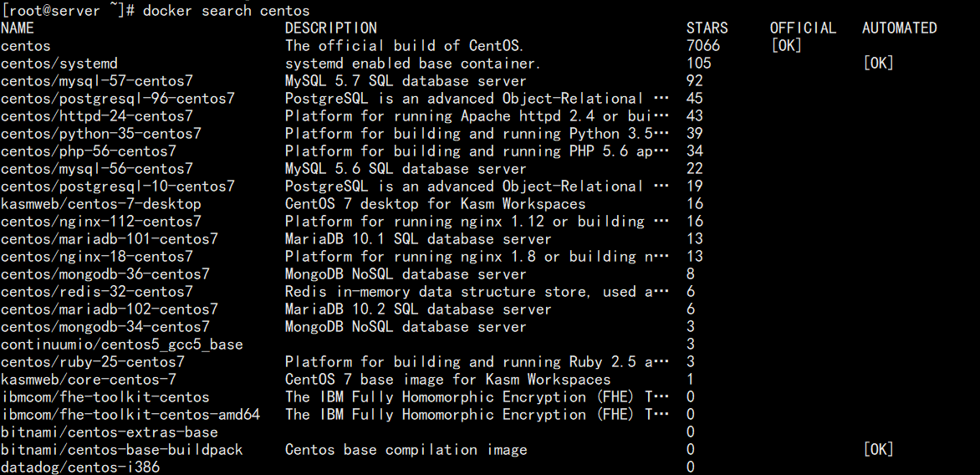This screenshot has width=980, height=475.
Task: Click the AUTOMATED column header
Action: [900, 28]
